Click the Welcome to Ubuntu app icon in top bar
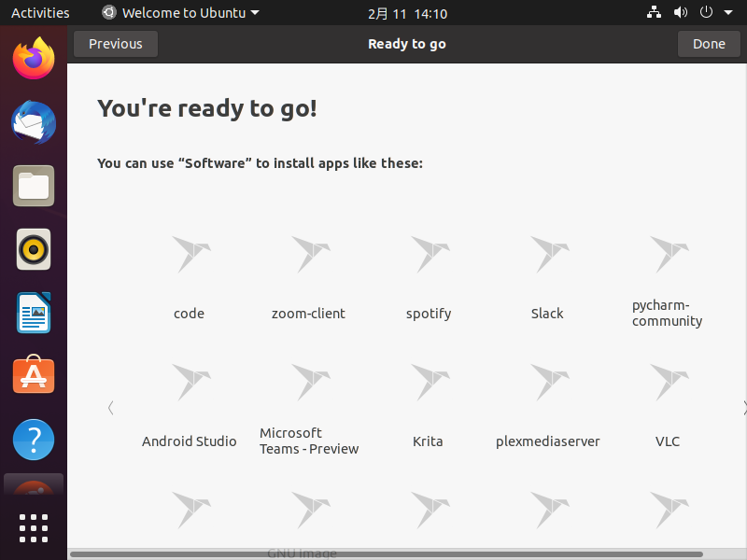The height and width of the screenshot is (560, 747). click(x=108, y=12)
